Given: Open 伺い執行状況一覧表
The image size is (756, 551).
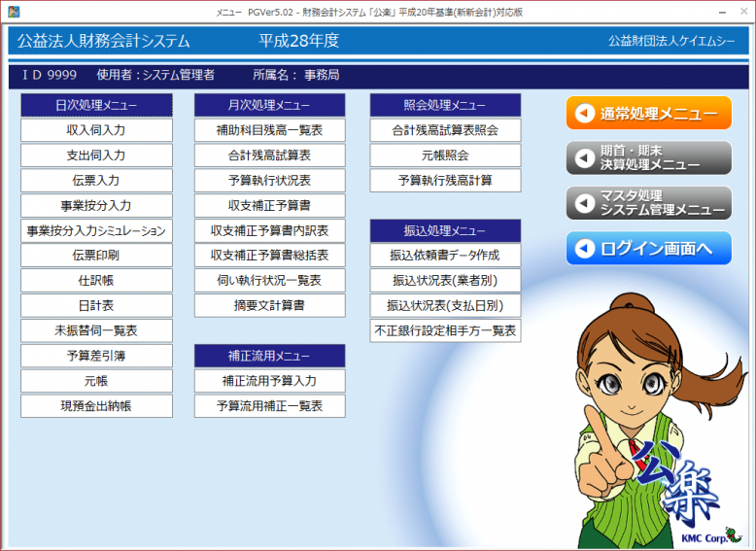Looking at the screenshot, I should (270, 281).
